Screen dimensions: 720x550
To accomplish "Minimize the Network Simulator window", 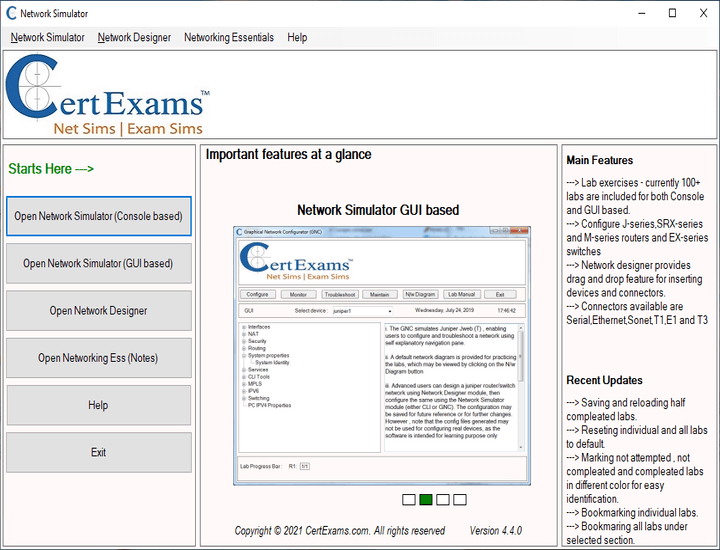I will [x=642, y=13].
